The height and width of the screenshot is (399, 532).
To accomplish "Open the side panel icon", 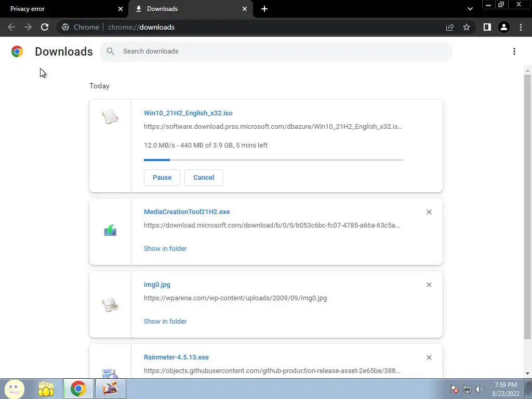I will tap(487, 27).
